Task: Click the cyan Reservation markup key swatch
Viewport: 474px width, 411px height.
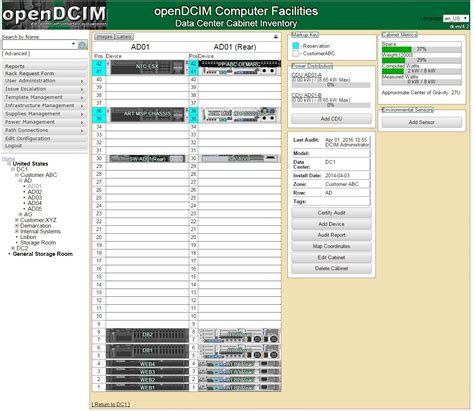Action: coord(296,46)
